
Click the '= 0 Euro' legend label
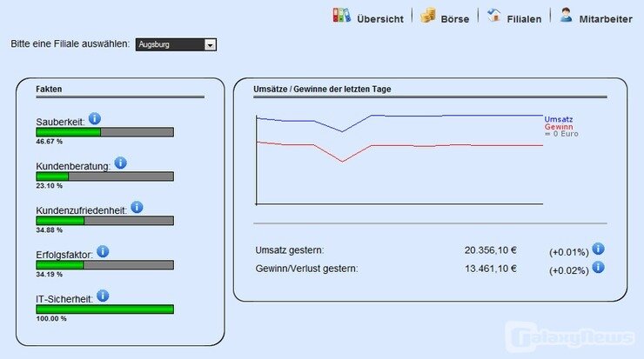coord(561,134)
